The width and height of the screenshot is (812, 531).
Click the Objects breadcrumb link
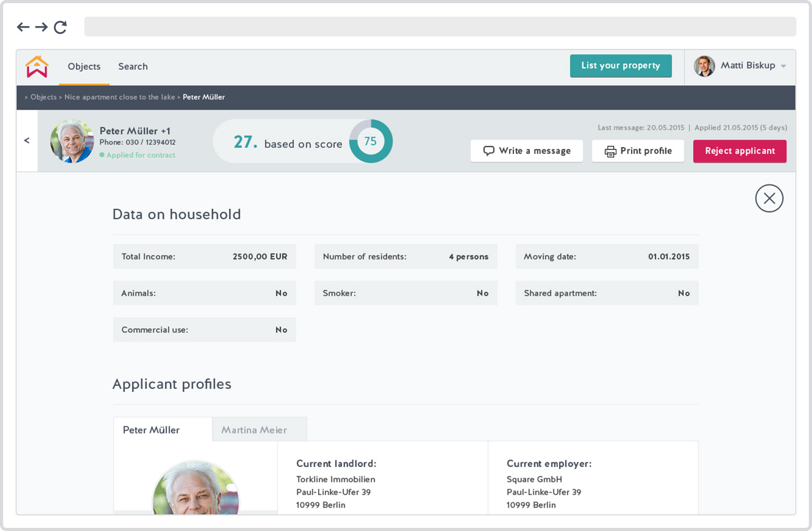43,97
